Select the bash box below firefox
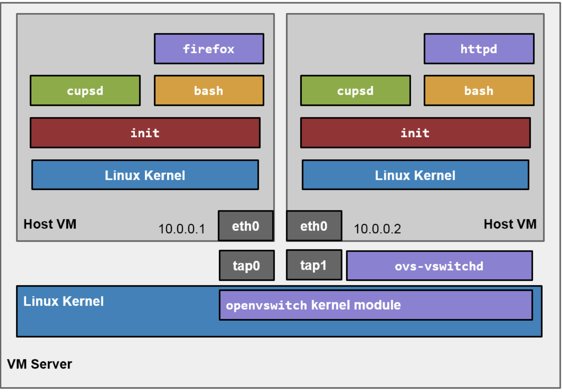 (209, 91)
